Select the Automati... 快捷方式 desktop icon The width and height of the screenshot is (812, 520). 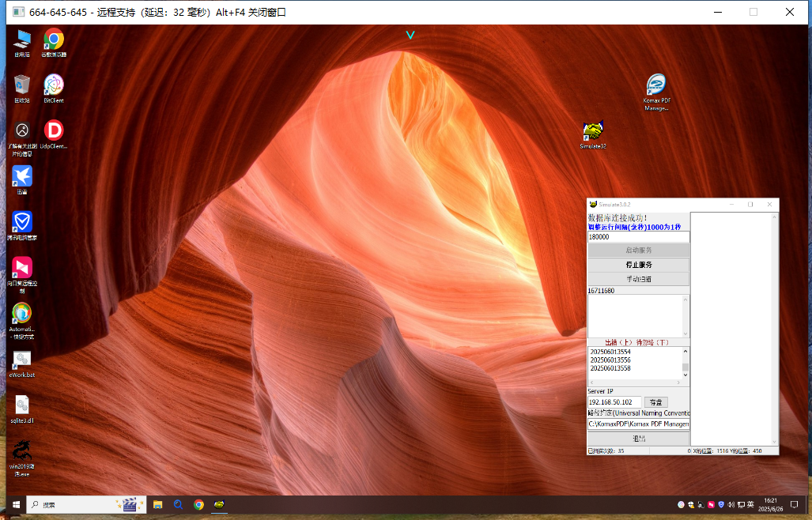coord(22,321)
